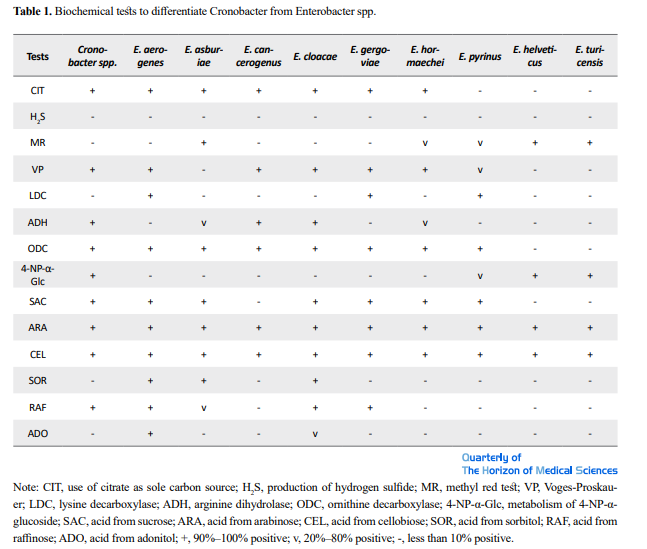Select the SAC '-' value for E. cancerogenus
Viewport: 647px width, 549px height.
(x=258, y=302)
